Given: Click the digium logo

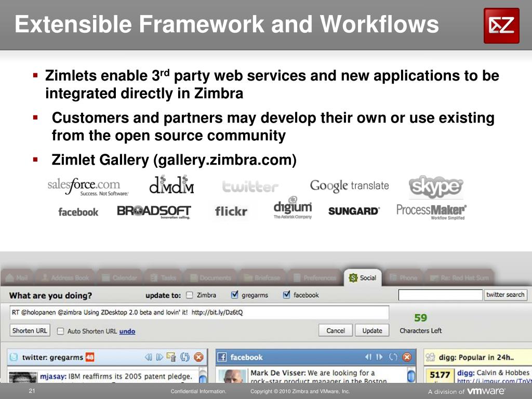Looking at the screenshot, I should [292, 207].
